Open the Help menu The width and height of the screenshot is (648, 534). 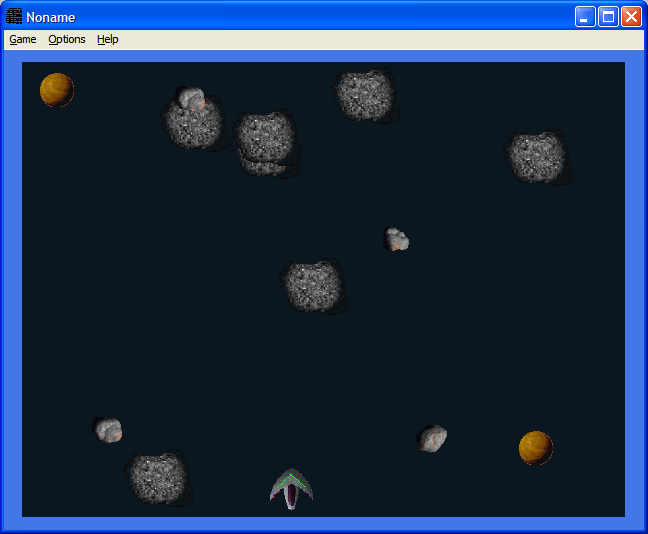tap(107, 39)
